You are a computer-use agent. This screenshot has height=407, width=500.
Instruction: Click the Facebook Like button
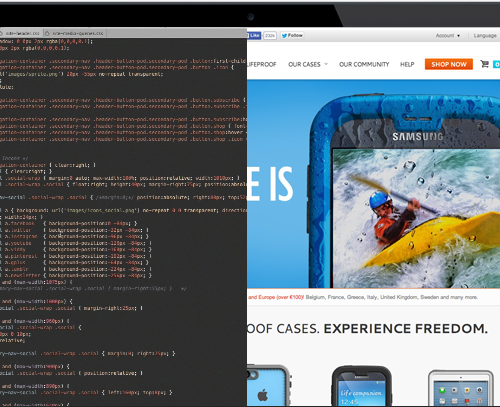254,35
